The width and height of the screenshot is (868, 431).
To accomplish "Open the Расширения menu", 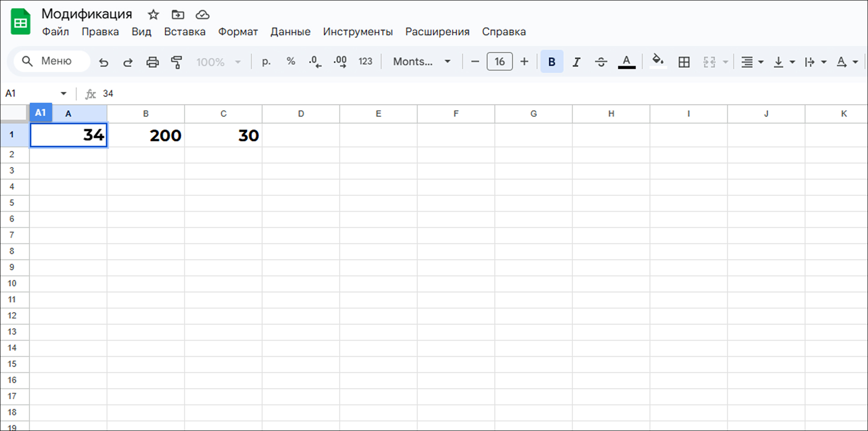I will click(437, 32).
